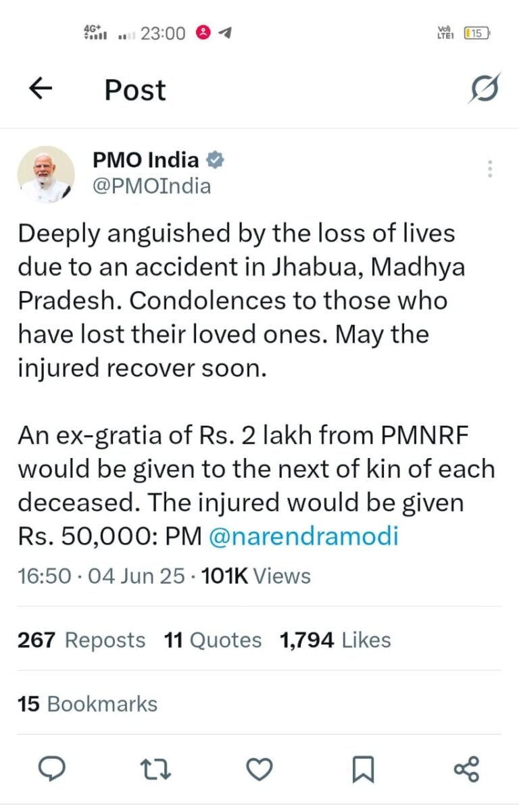Open the three-dot options menu
The width and height of the screenshot is (519, 812).
(x=489, y=169)
